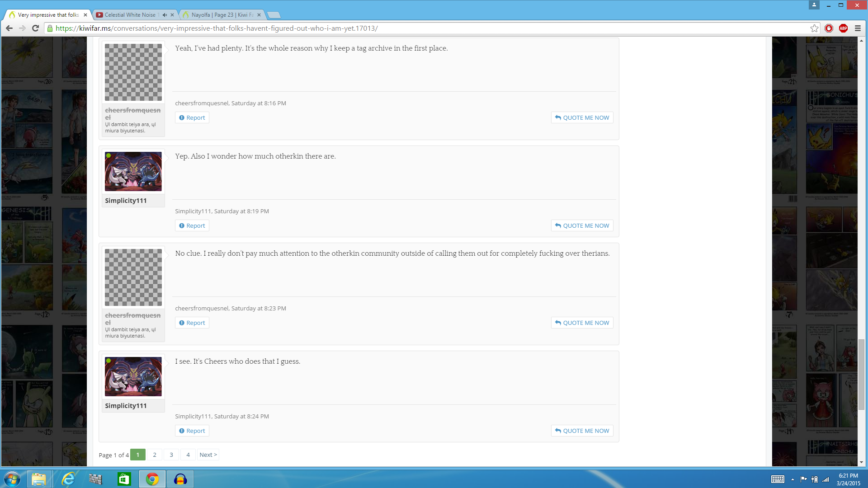Mute the Celestial White Noise tab speaker
This screenshot has width=868, height=488.
click(165, 15)
